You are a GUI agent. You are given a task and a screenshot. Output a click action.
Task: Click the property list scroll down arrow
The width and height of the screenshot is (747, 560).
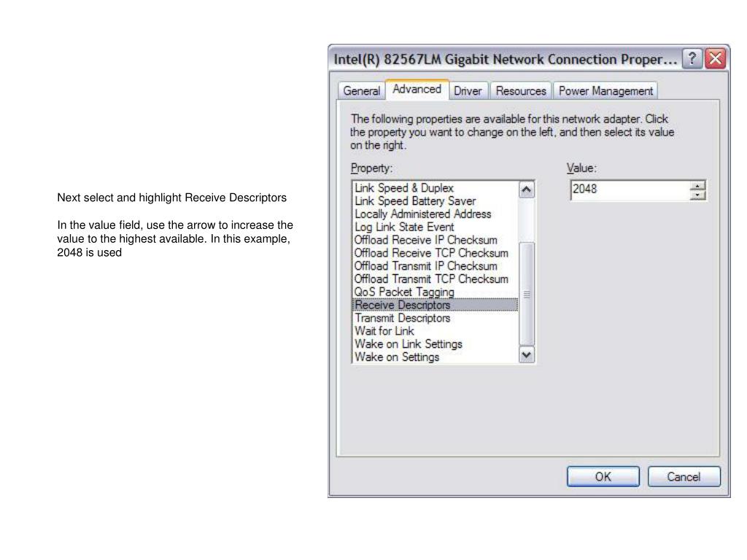(527, 355)
